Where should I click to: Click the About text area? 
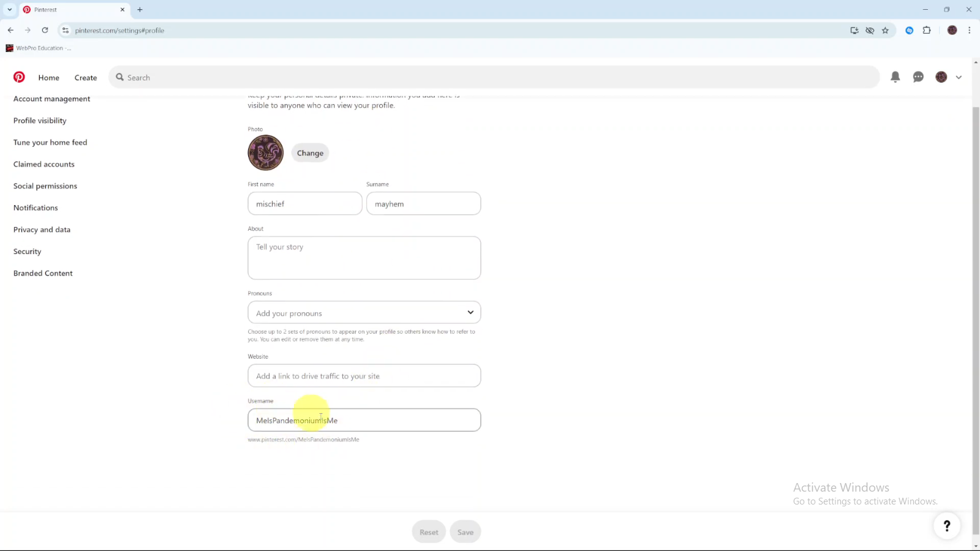pos(364,258)
